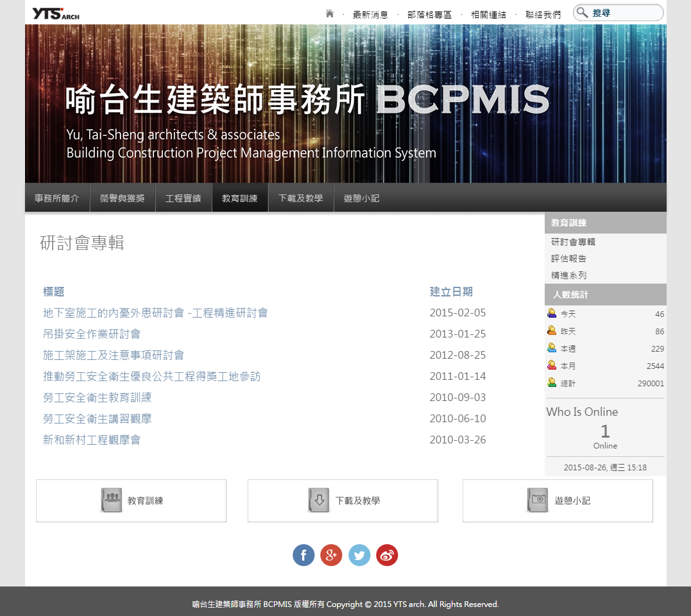Open 精進系列 in the sidebar
691x616 pixels.
click(x=568, y=275)
